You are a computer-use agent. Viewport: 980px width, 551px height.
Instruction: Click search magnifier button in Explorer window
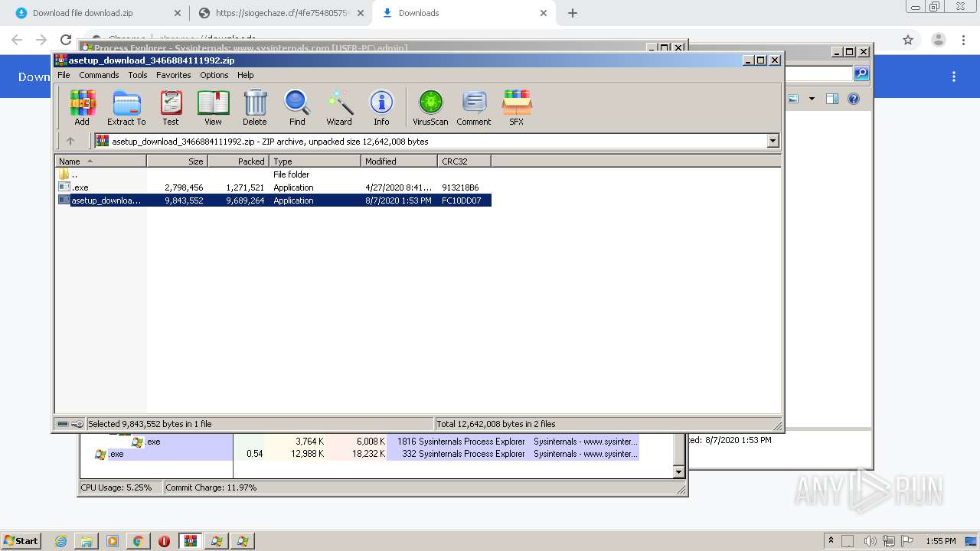coord(861,73)
